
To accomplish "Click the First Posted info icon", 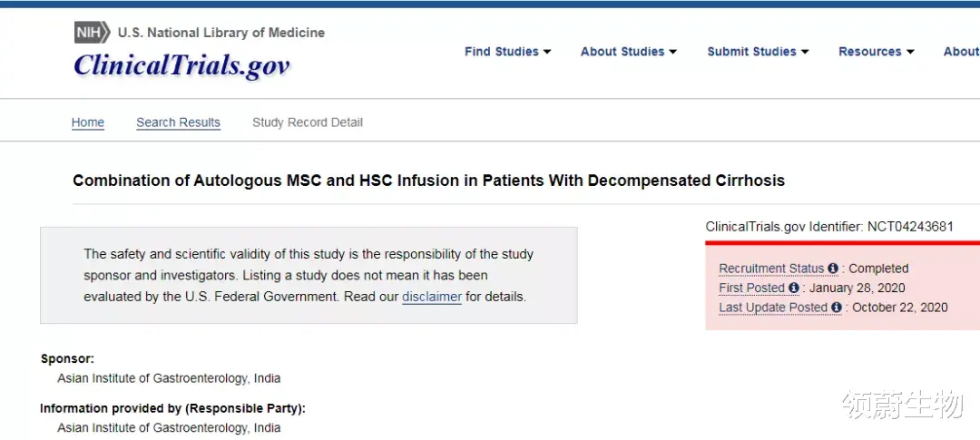I will tap(794, 288).
